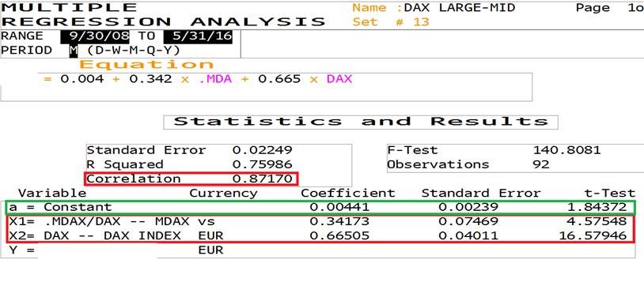Select F-Test value 140.8081
Viewport: 644px width, 286px height.
click(x=566, y=151)
